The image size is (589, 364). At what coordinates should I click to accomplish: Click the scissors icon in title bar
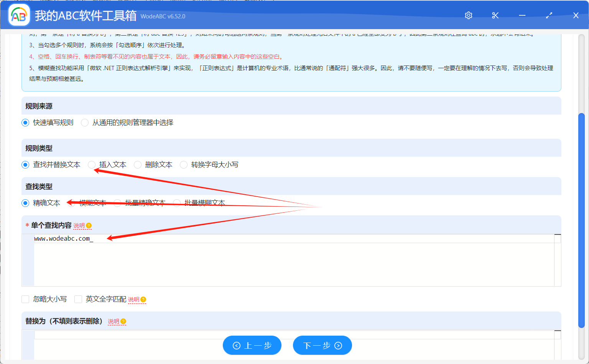(x=495, y=15)
